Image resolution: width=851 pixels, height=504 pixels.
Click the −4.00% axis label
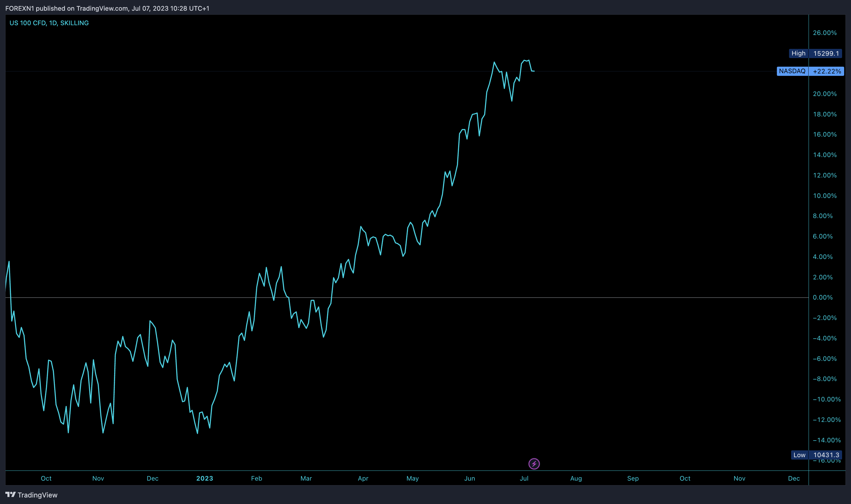coord(825,338)
